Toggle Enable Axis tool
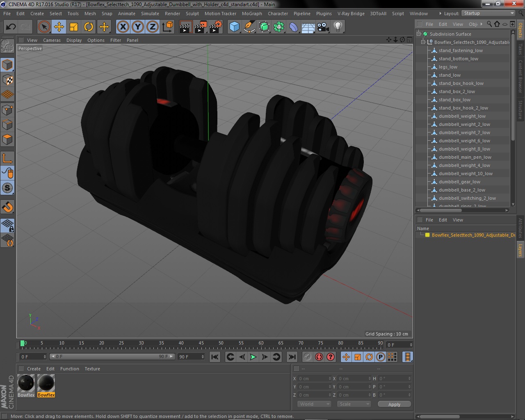Image resolution: width=525 pixels, height=420 pixels. pos(7,158)
